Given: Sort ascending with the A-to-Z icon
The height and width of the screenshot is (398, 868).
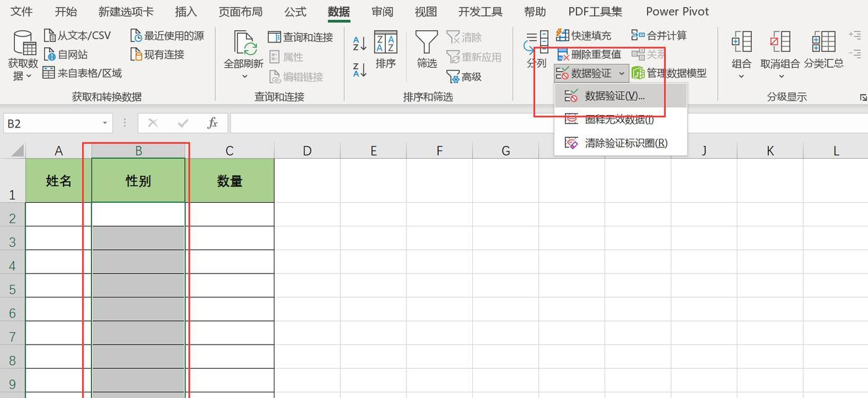Looking at the screenshot, I should pos(360,43).
